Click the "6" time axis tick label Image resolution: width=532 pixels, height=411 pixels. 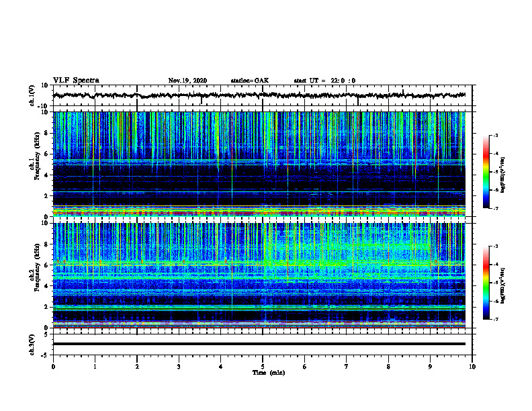tap(305, 367)
